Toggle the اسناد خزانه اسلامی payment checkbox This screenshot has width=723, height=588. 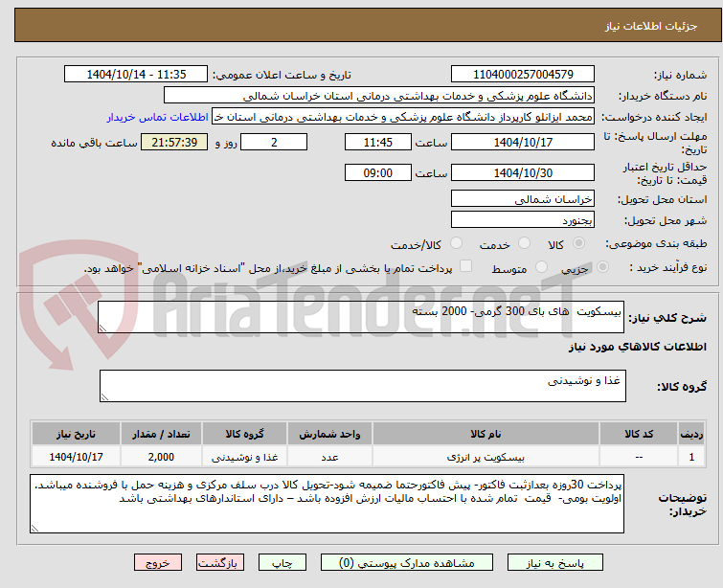(x=466, y=266)
